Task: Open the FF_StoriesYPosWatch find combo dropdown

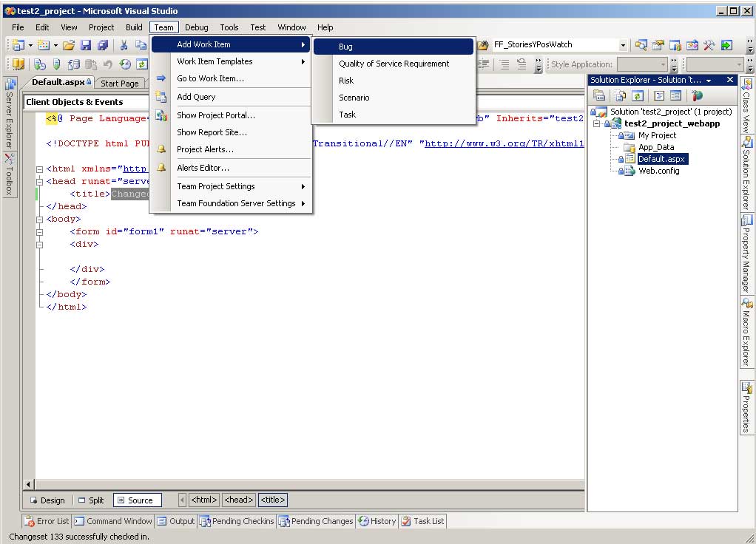Action: [623, 45]
